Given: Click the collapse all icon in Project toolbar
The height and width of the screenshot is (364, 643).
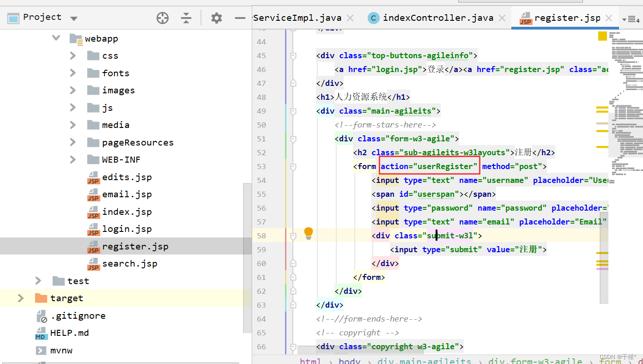Looking at the screenshot, I should (186, 18).
